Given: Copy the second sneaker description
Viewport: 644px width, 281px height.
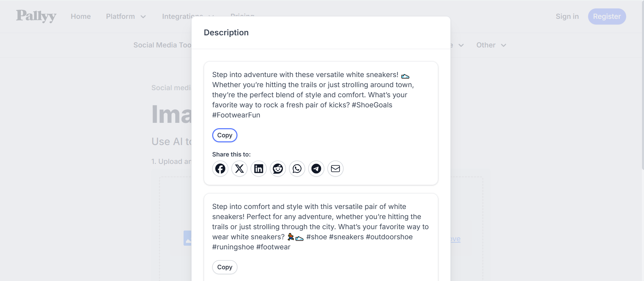Looking at the screenshot, I should (x=225, y=267).
